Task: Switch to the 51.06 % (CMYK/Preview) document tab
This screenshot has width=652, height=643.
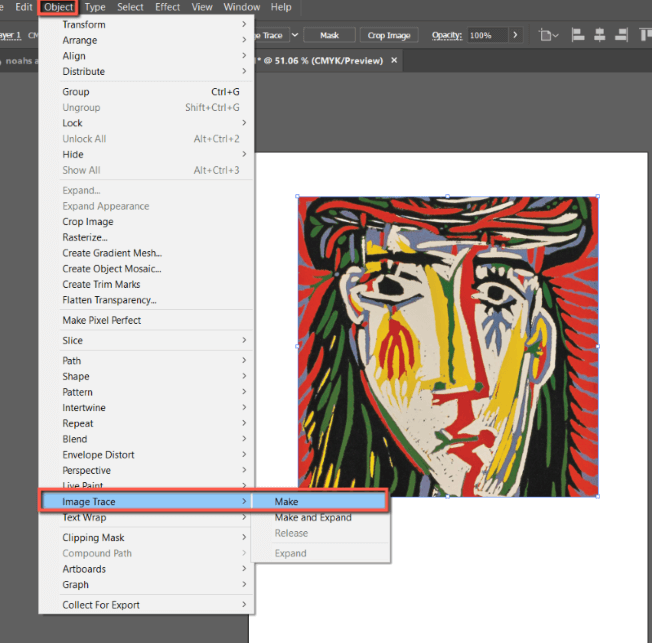Action: tap(323, 61)
